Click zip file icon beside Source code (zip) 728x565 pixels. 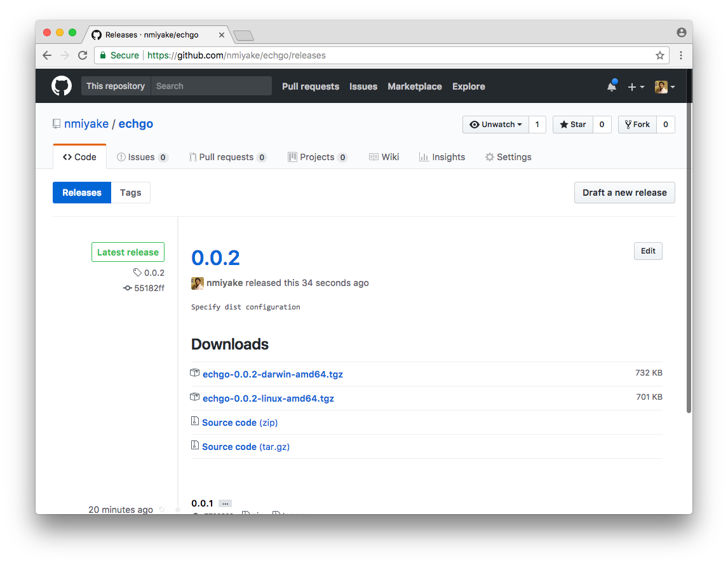[x=195, y=421]
